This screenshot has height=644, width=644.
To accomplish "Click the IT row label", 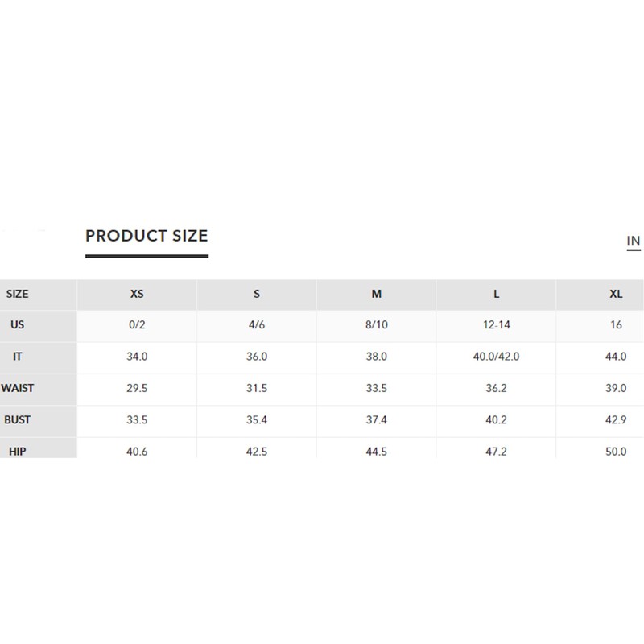I will [18, 357].
